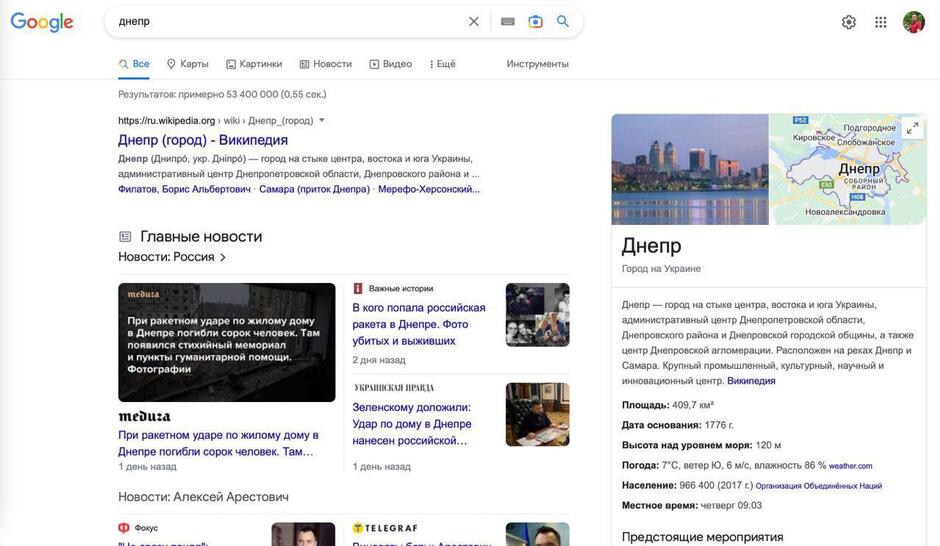
Task: Open Филатов, Борис Альбертович sitelink
Action: click(184, 189)
